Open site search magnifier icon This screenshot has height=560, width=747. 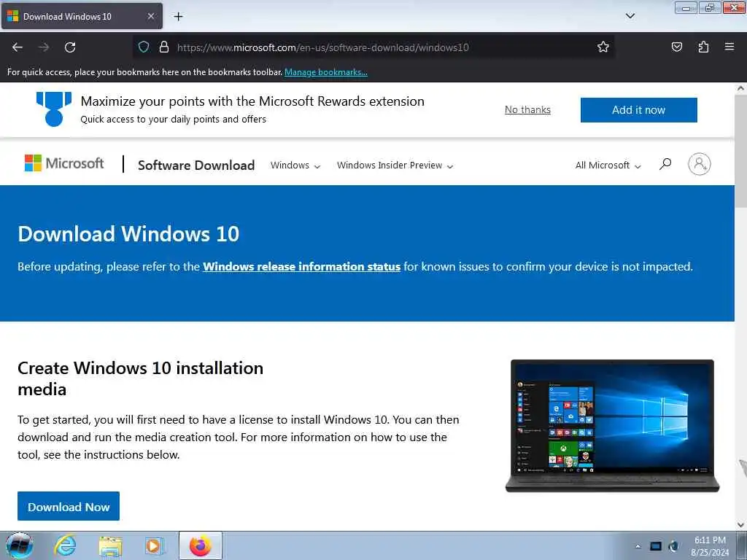[x=665, y=164]
